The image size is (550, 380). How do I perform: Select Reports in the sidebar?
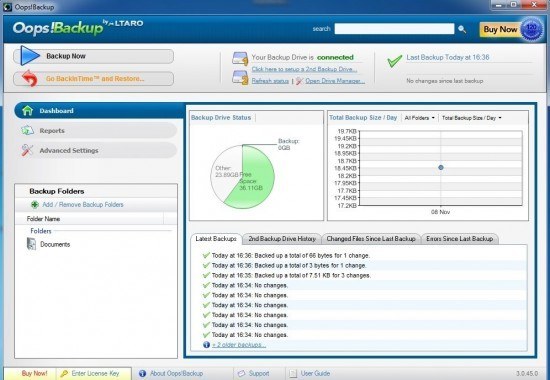[x=98, y=131]
